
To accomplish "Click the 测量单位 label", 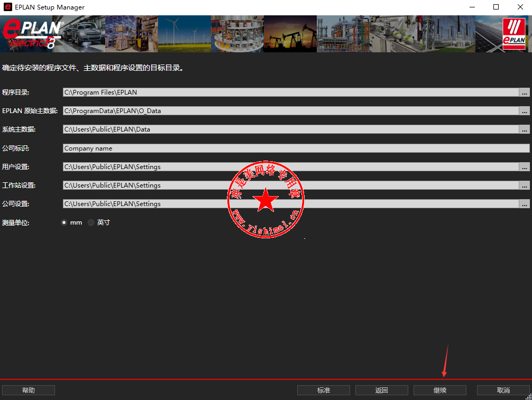I will click(x=16, y=222).
